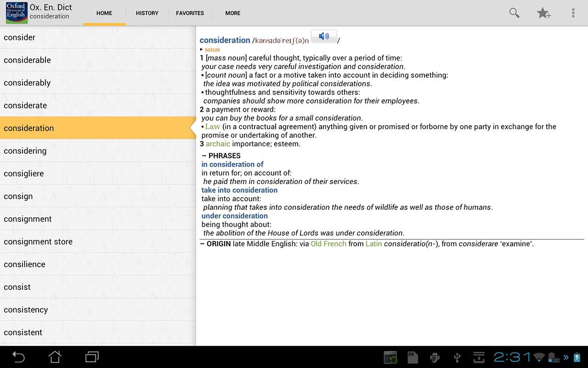Switch to the HISTORY tab

147,13
